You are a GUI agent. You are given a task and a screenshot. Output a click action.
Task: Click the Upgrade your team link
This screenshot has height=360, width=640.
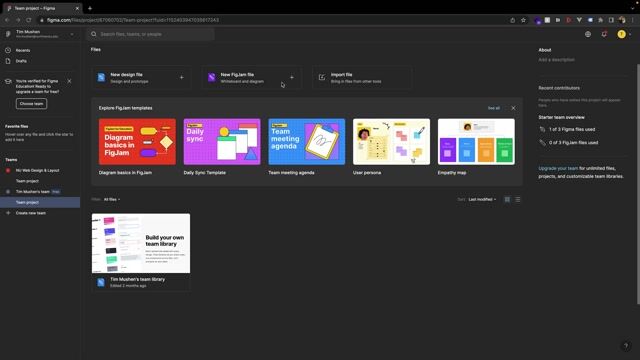pyautogui.click(x=558, y=168)
